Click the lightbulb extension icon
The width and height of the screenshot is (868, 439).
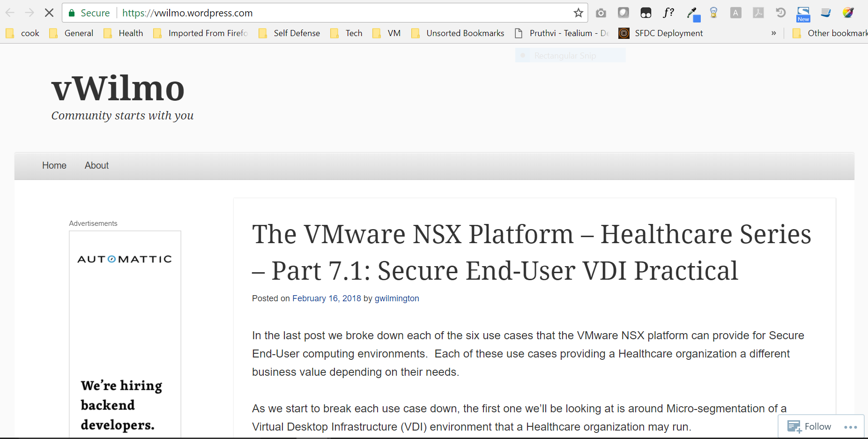[713, 13]
